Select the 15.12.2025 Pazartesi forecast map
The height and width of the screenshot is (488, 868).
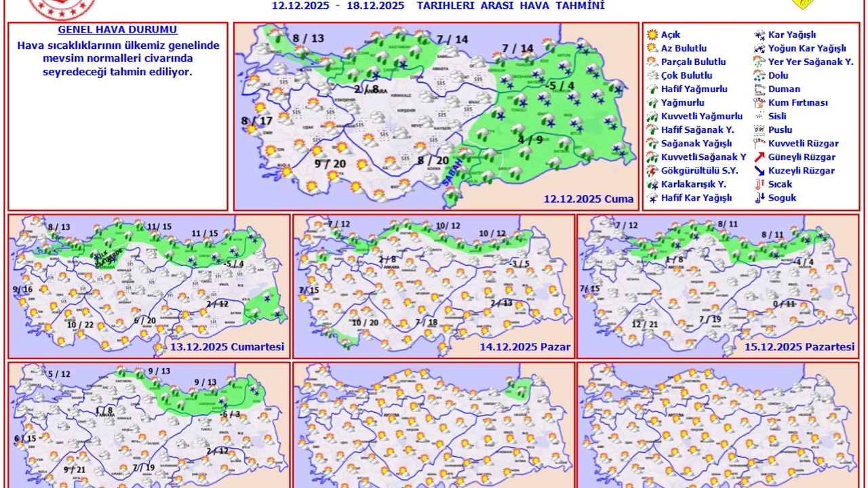[x=717, y=286]
